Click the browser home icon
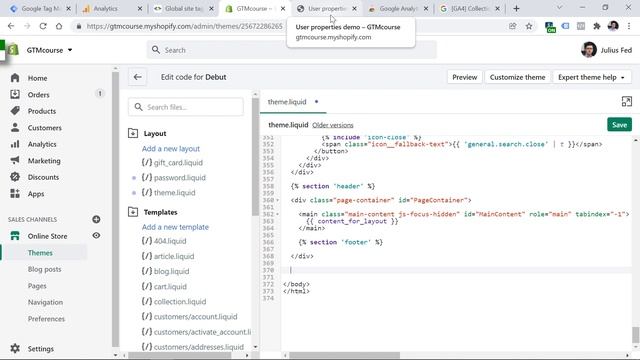This screenshot has width=640, height=360. [x=59, y=26]
